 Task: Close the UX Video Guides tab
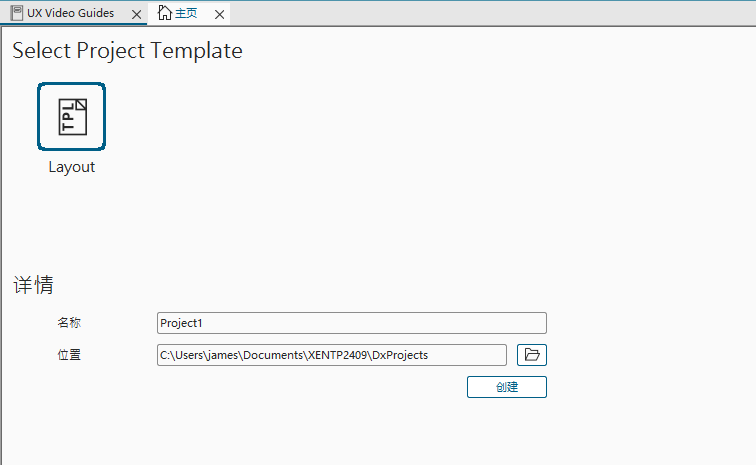[x=136, y=14]
